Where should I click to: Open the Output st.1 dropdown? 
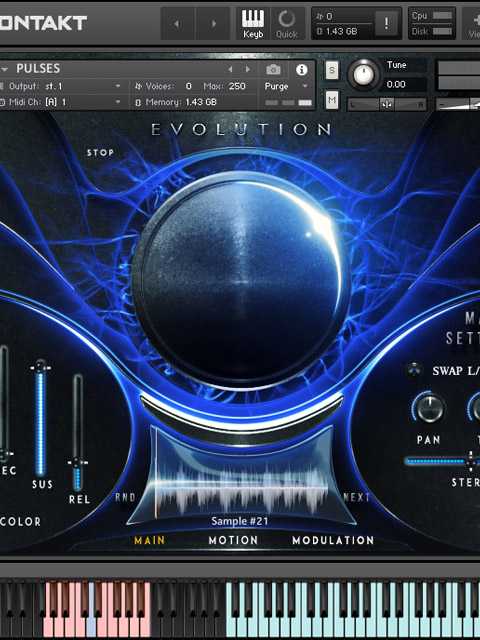coord(61,86)
